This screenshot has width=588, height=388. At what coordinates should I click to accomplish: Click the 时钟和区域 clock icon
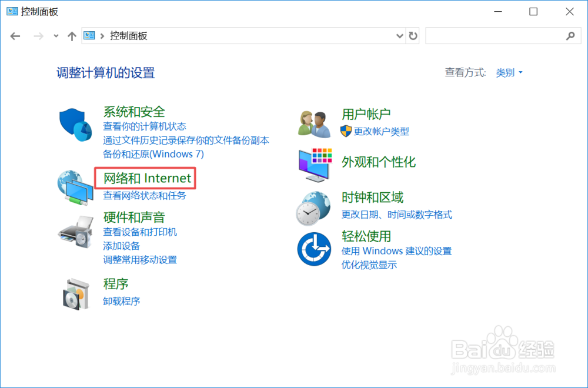pos(313,209)
